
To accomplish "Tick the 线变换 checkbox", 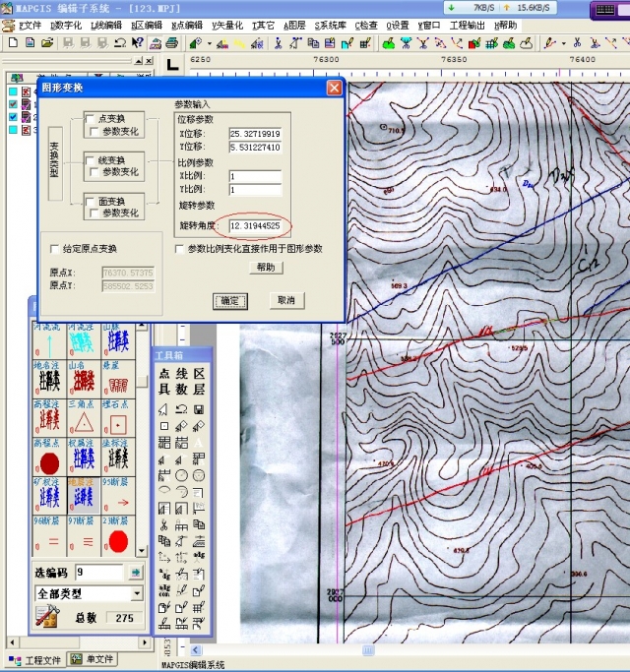I will pyautogui.click(x=91, y=160).
